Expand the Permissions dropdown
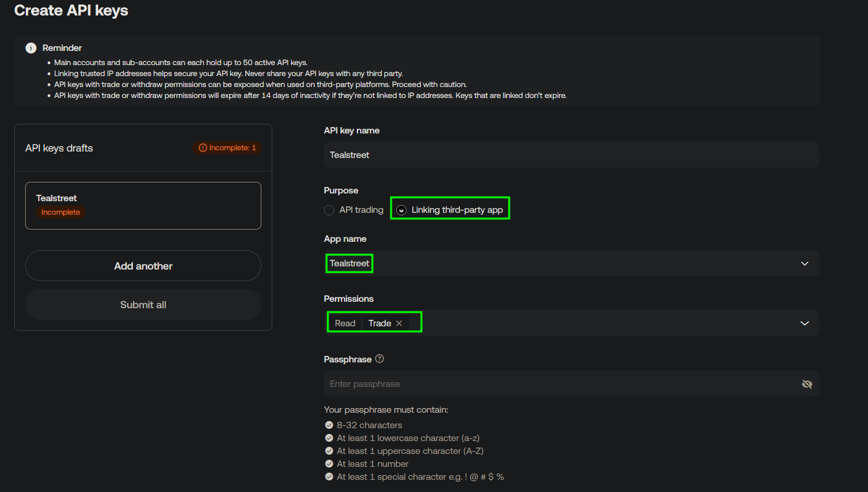The image size is (868, 492). (804, 323)
